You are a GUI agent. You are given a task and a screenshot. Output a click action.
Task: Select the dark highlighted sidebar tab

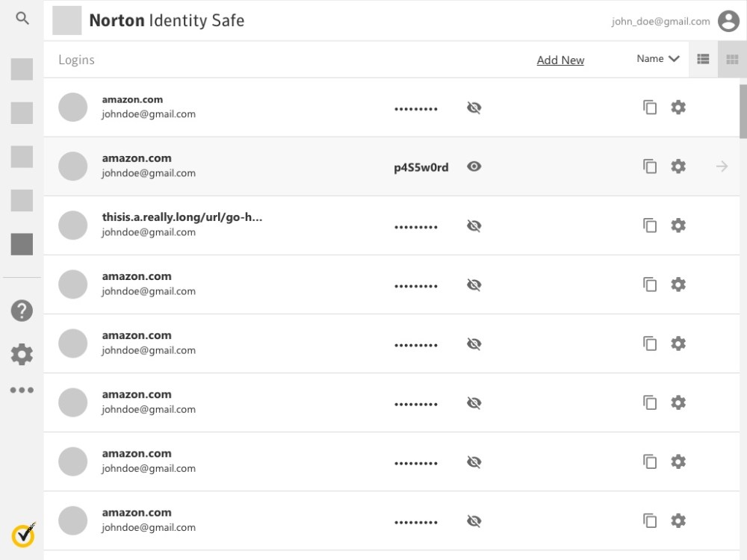click(22, 244)
